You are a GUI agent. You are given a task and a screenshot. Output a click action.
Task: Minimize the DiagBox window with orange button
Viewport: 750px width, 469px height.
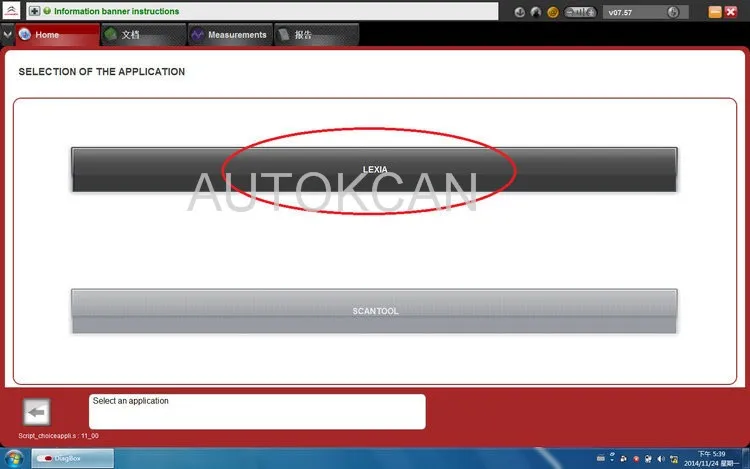click(715, 12)
